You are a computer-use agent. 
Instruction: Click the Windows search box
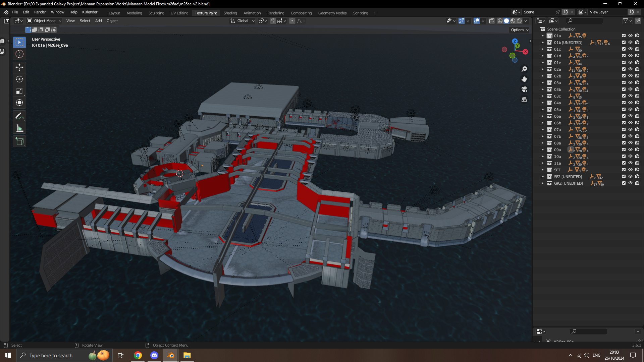pyautogui.click(x=64, y=355)
